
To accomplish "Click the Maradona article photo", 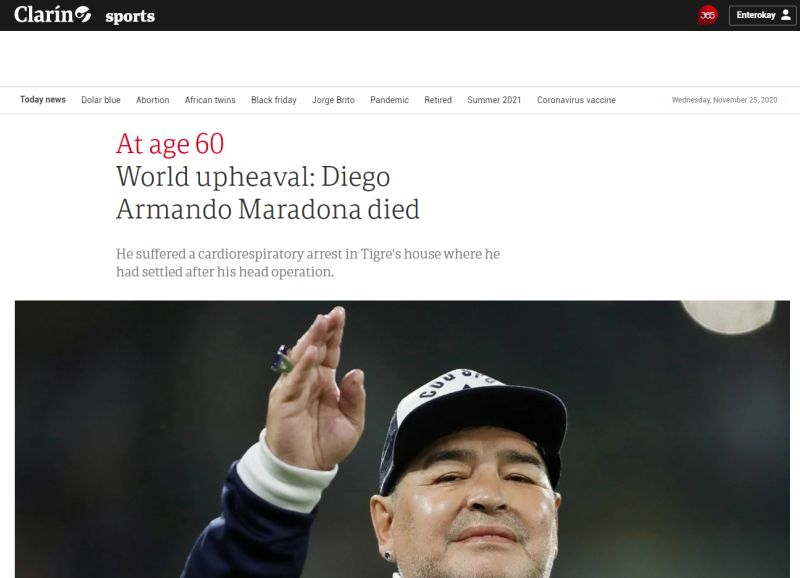I will (x=402, y=439).
